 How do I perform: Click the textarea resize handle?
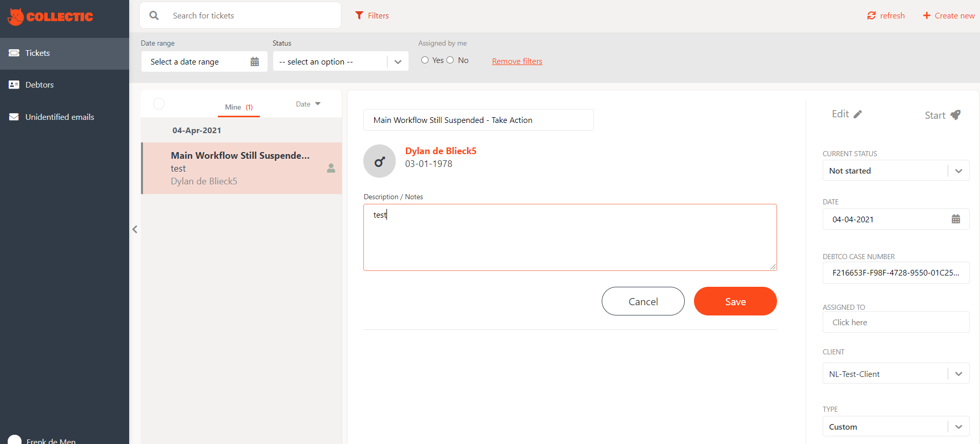773,266
